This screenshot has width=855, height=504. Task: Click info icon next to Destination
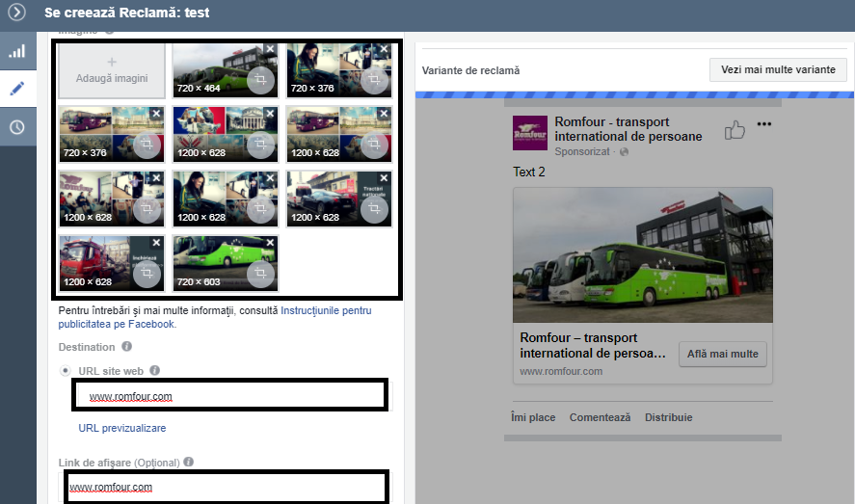126,347
